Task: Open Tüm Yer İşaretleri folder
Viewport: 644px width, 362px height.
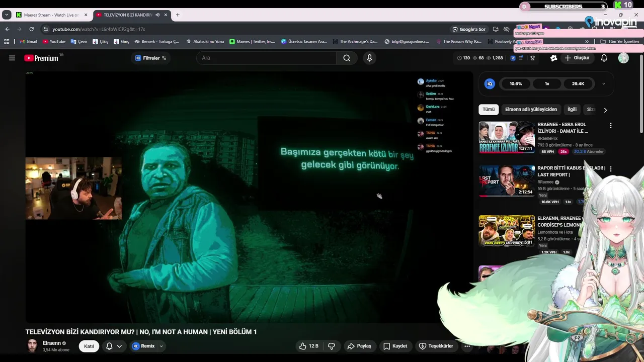Action: point(620,42)
